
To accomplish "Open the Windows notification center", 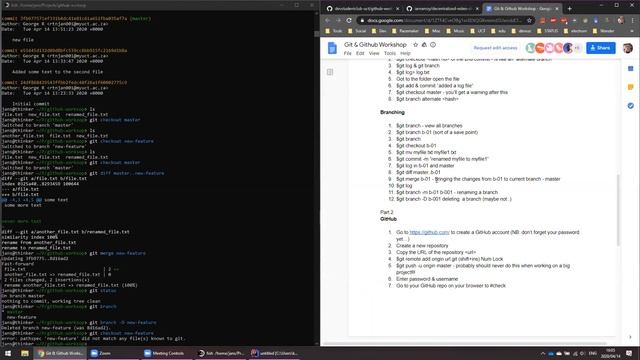I will click(x=629, y=353).
